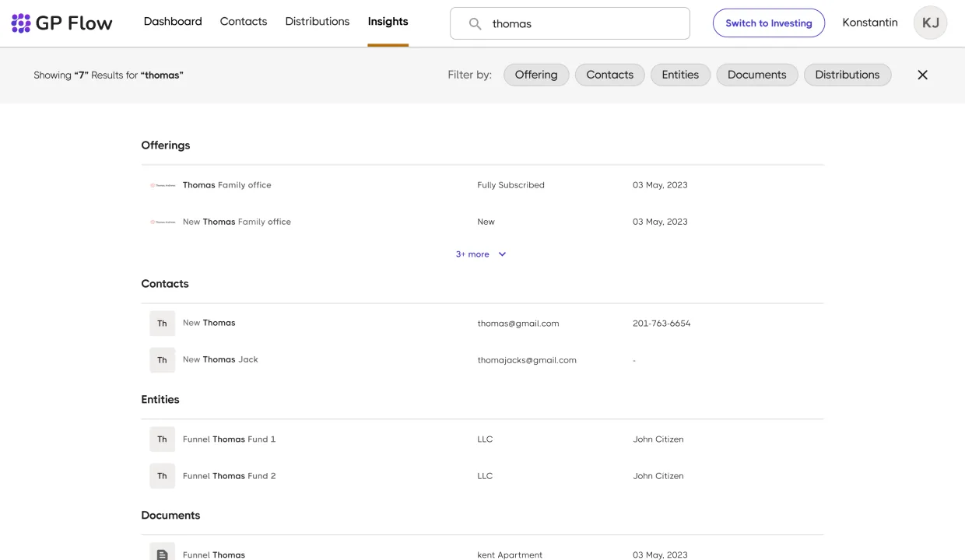Click the Contacts section heading in results
The image size is (965, 560).
point(165,284)
